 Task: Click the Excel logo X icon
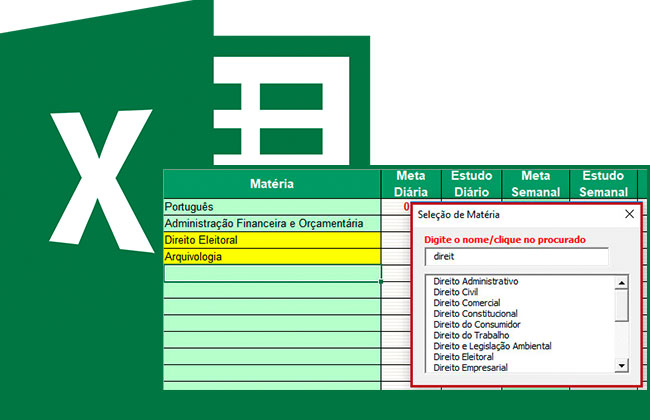[102, 181]
